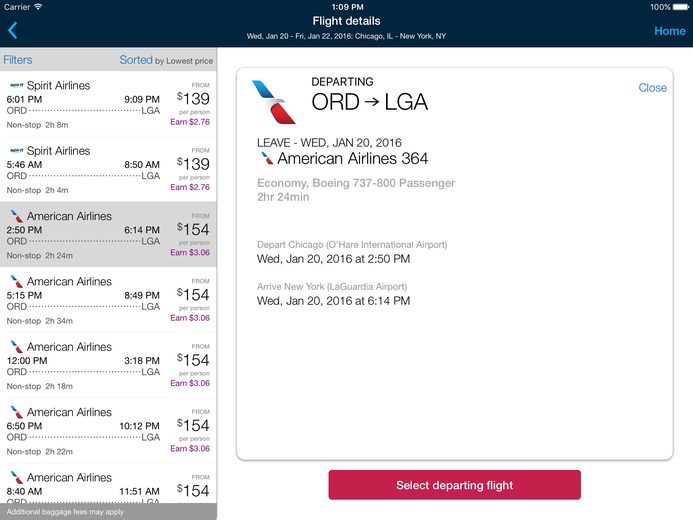The width and height of the screenshot is (693, 520).
Task: Select departing flight button
Action: tap(454, 485)
